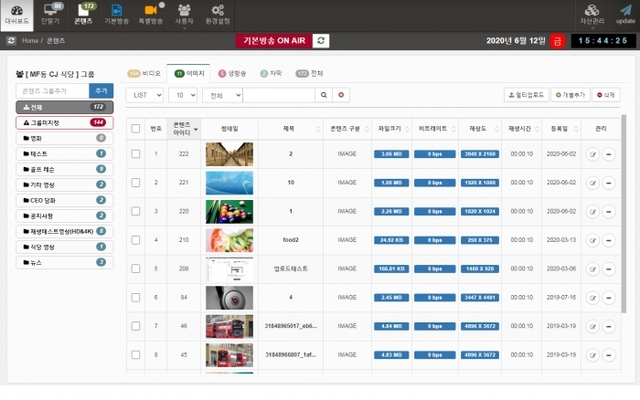Edit the row with content ID 84
The height and width of the screenshot is (400, 640).
pyautogui.click(x=593, y=298)
